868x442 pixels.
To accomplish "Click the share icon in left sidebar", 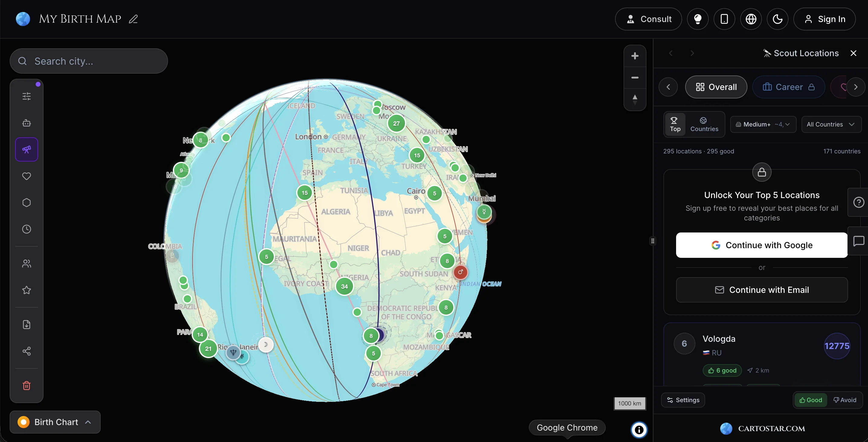I will pos(27,351).
